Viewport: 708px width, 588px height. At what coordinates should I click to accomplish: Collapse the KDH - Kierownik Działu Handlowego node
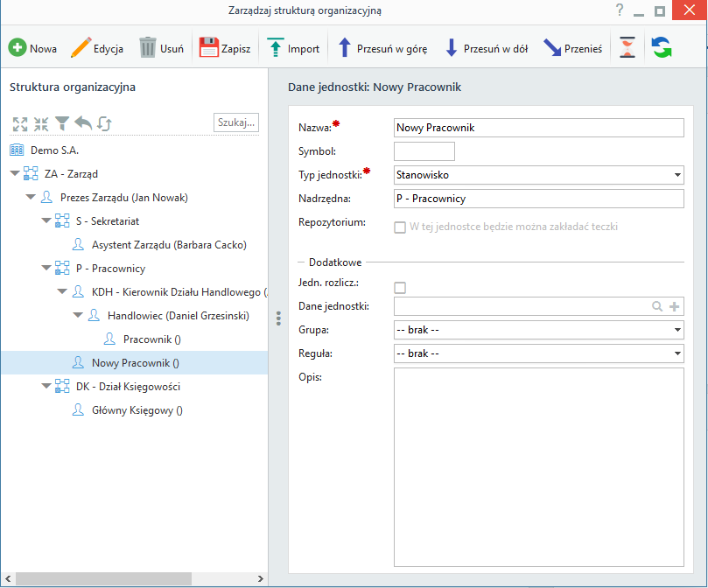point(62,291)
